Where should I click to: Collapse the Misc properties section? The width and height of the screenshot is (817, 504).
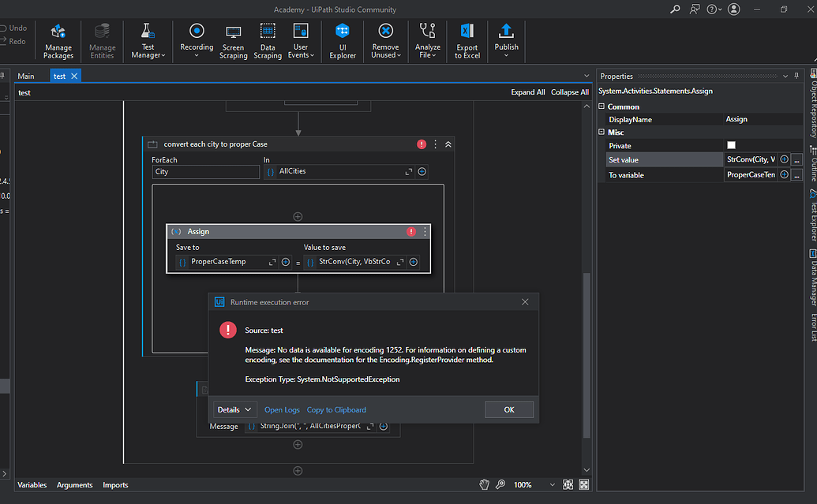[x=602, y=133]
